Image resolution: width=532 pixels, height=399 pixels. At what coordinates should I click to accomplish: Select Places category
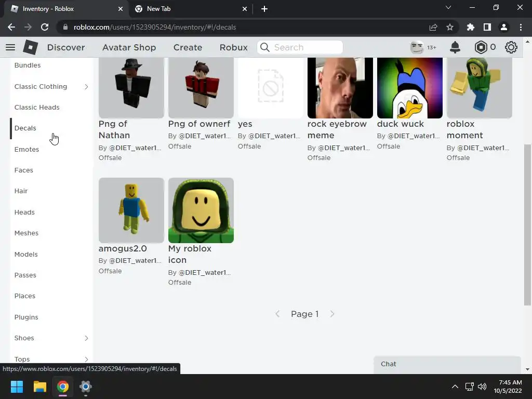tap(25, 296)
